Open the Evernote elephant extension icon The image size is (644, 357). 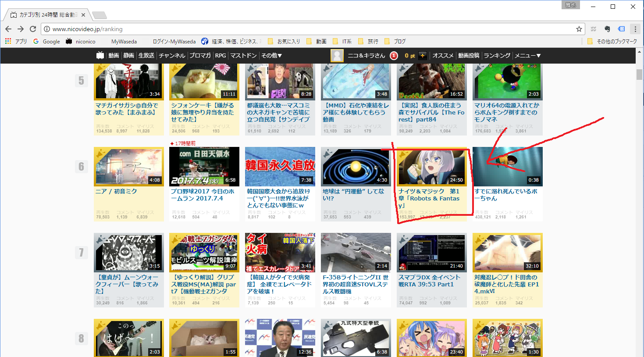click(607, 29)
